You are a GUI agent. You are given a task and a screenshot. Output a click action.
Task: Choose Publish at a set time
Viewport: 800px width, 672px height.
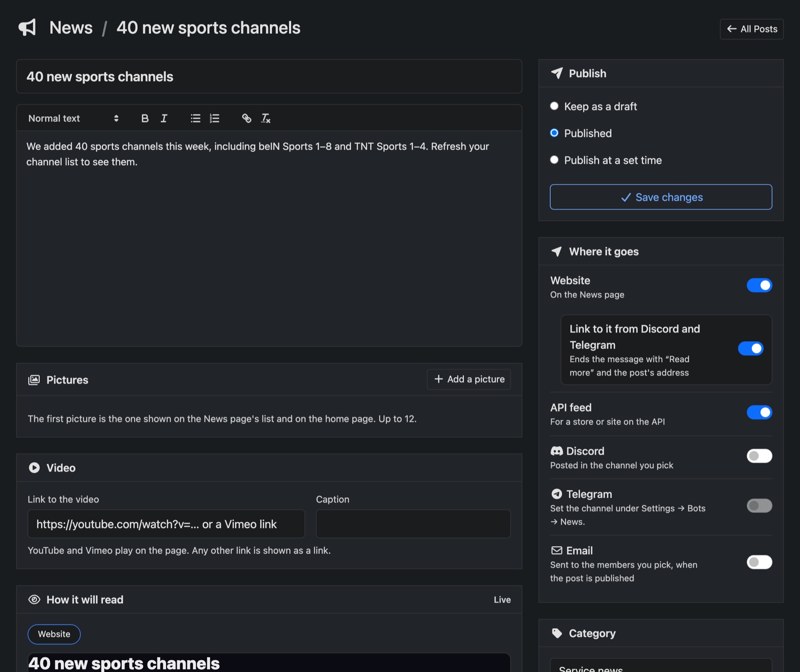click(x=554, y=160)
